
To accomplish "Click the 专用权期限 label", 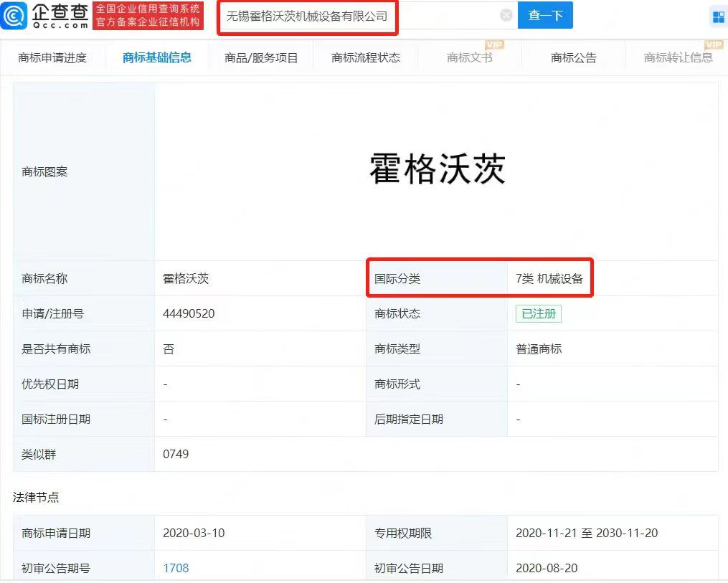I will 403,533.
